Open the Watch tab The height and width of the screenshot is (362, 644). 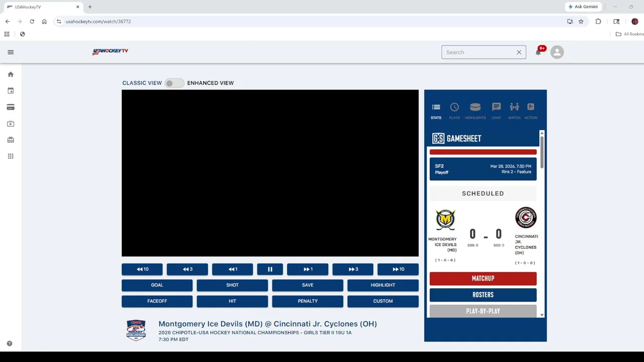tap(514, 111)
